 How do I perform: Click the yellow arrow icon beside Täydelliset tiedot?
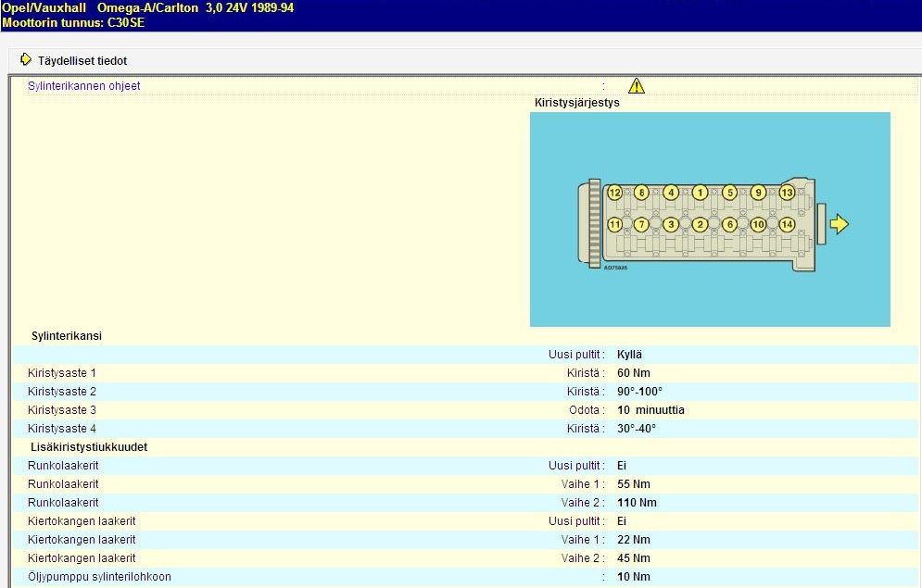coord(25,60)
